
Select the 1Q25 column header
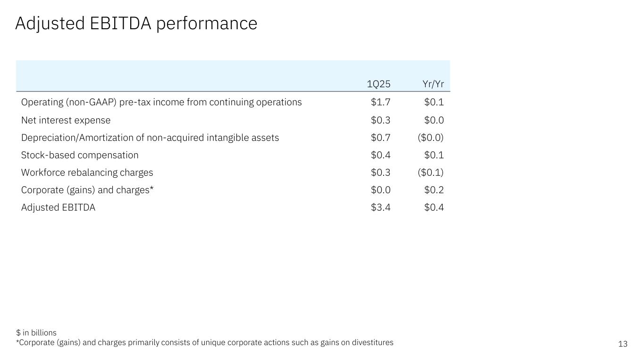(378, 84)
